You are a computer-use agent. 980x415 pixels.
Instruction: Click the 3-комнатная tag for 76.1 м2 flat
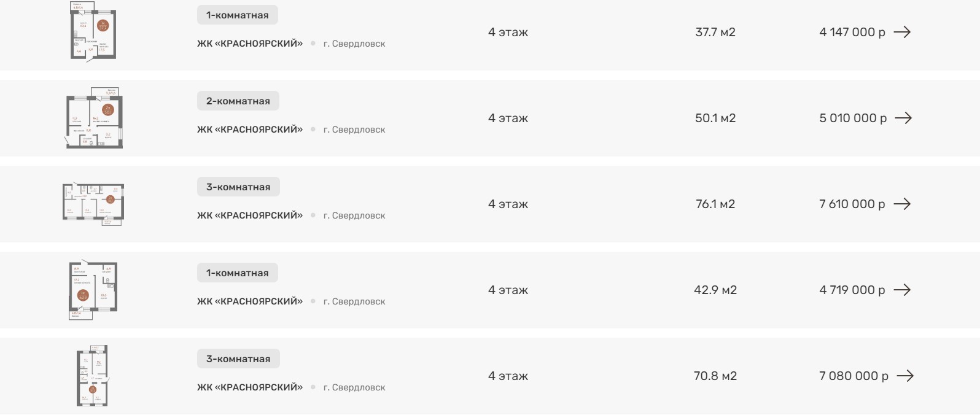(238, 187)
